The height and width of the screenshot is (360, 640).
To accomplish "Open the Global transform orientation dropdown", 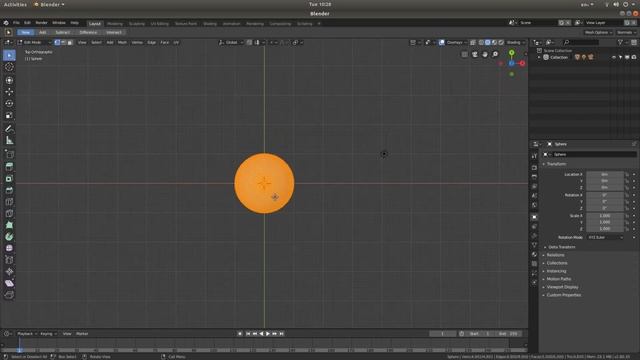I will [231, 42].
